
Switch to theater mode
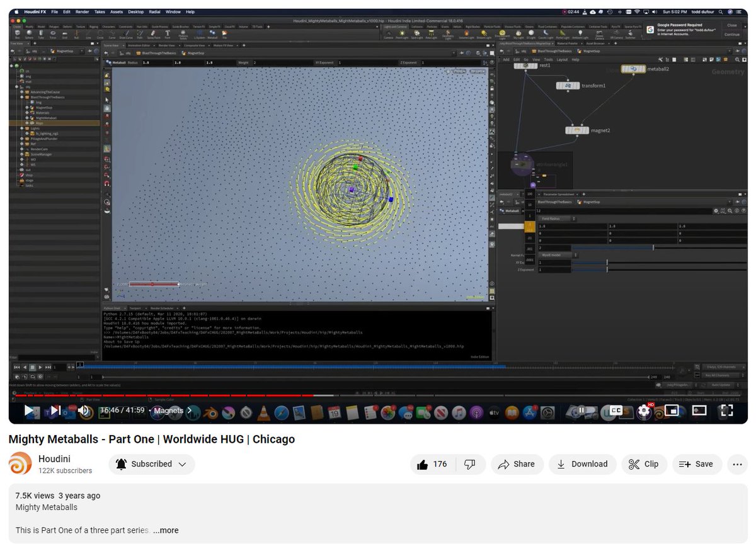(x=699, y=411)
